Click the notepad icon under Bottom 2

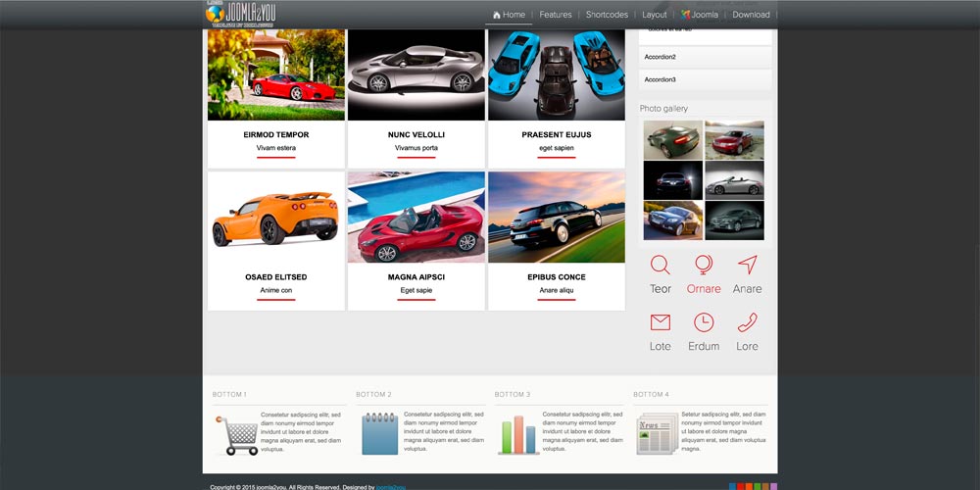coord(379,433)
